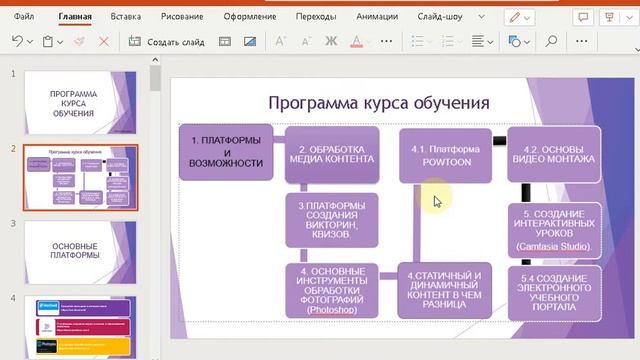Click the red Delete X icon
Screen dimensions: 640x360
click(x=104, y=41)
